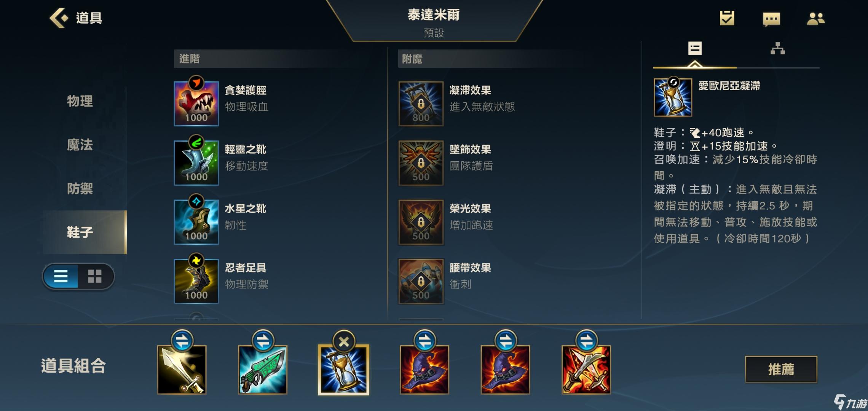The image size is (868, 411).
Task: Select the 腰帶效果 enchant icon
Action: pos(421,281)
